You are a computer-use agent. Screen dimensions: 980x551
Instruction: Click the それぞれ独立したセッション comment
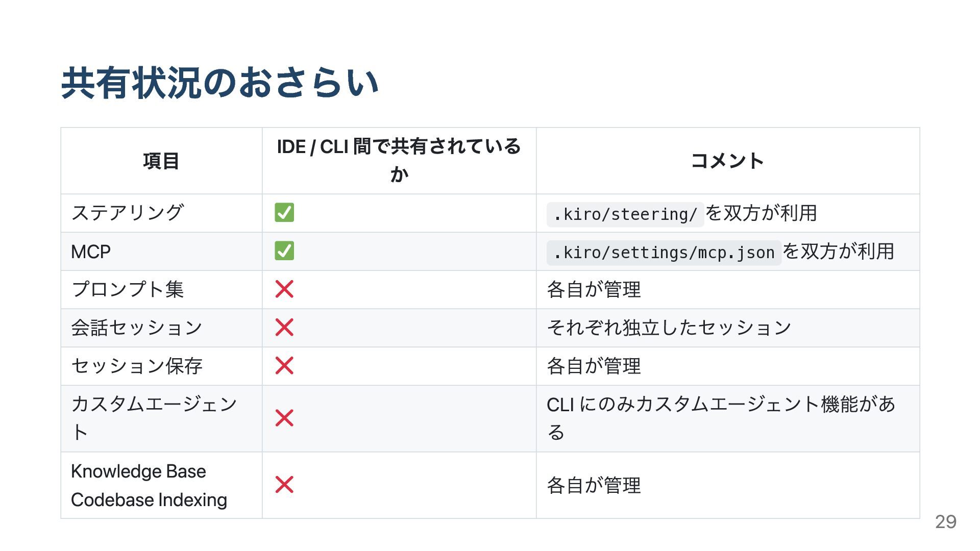(x=669, y=328)
